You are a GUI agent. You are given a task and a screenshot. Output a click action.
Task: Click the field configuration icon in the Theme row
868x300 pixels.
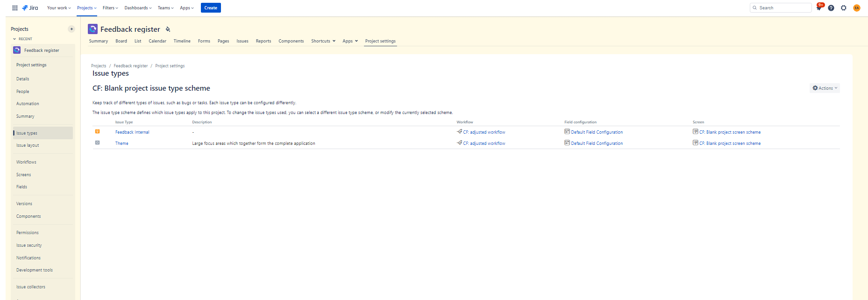[x=567, y=143]
